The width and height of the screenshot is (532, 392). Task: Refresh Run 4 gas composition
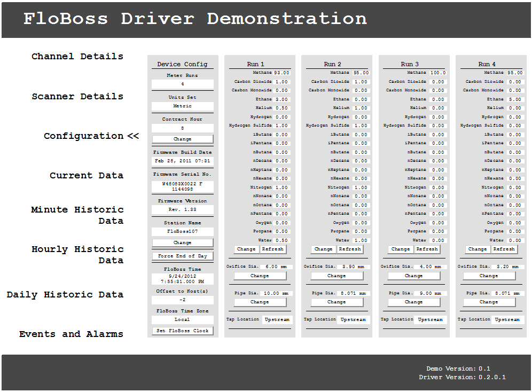click(504, 249)
